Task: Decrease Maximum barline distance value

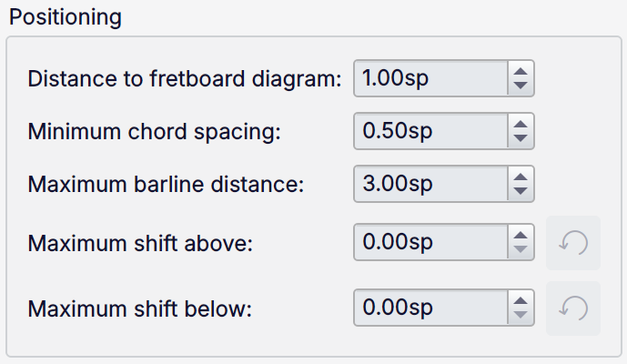Action: tap(521, 191)
